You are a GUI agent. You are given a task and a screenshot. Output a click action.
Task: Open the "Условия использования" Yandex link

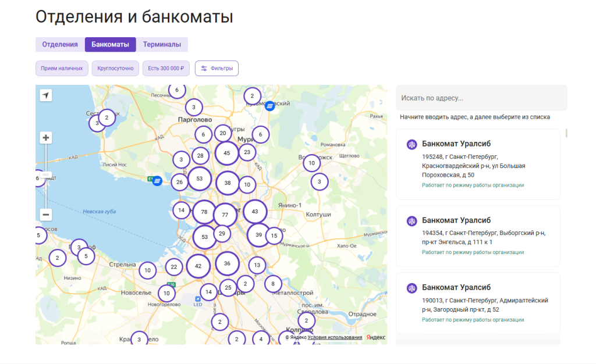[335, 337]
